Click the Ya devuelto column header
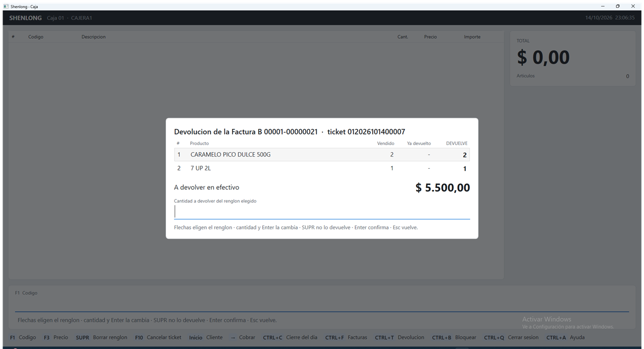 pyautogui.click(x=419, y=144)
